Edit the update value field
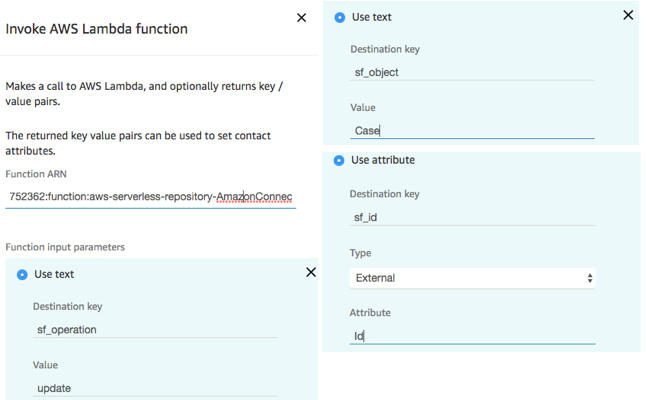 (x=155, y=388)
